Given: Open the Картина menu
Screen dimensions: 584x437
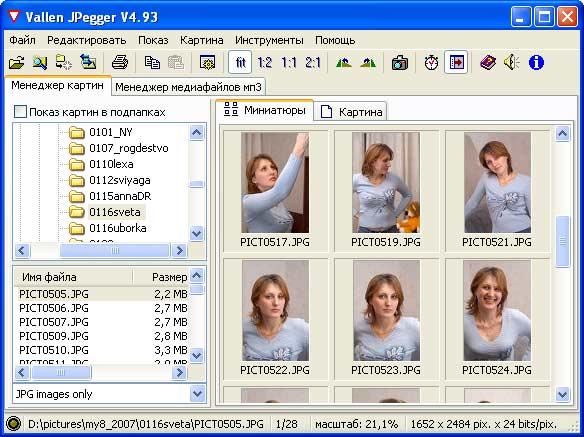Looking at the screenshot, I should point(201,40).
